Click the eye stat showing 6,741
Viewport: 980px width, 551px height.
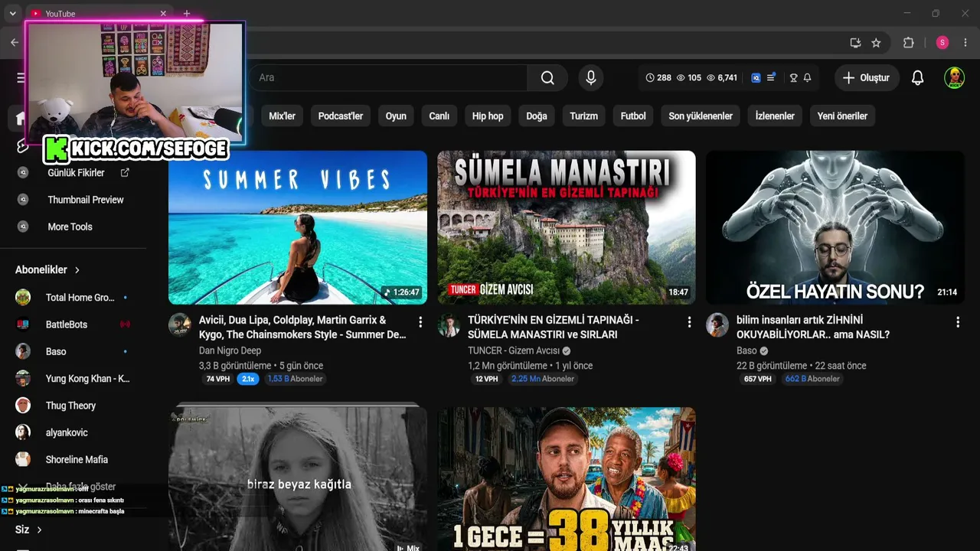(x=722, y=77)
